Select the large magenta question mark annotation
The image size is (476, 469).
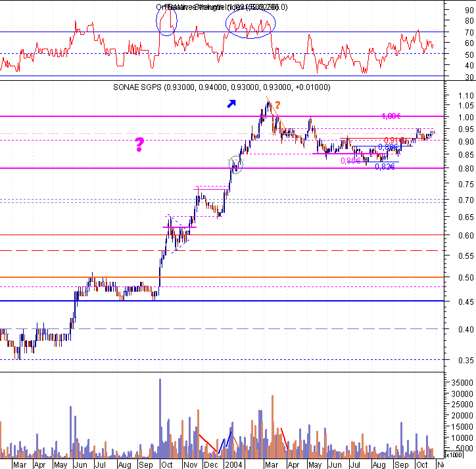click(139, 145)
